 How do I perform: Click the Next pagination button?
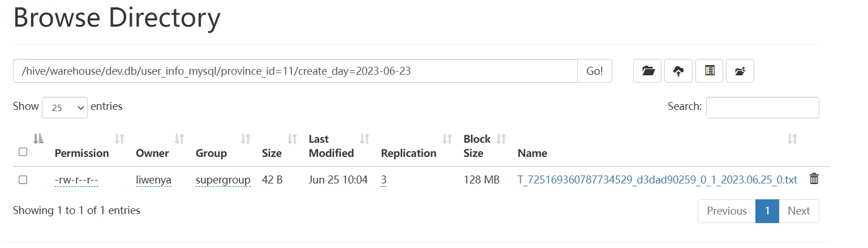(x=799, y=211)
